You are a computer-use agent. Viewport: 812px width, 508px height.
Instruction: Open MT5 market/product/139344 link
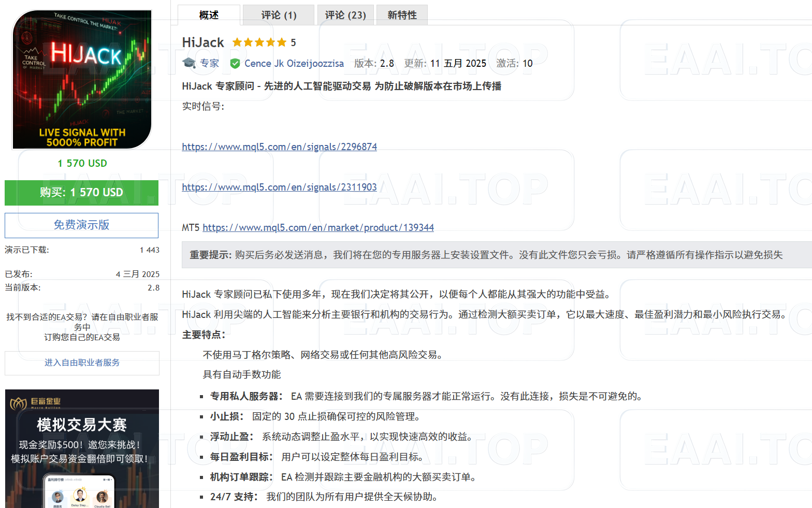click(318, 227)
